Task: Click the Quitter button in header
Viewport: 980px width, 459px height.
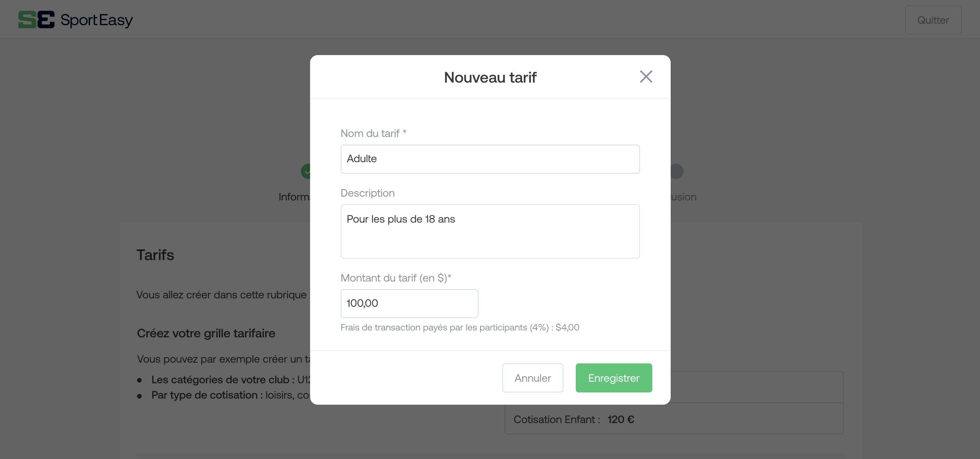Action: 933,20
